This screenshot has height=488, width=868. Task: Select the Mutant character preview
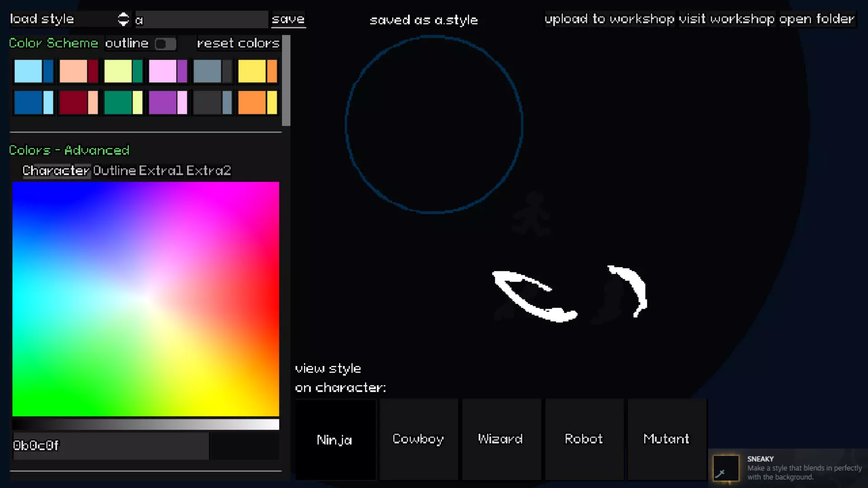point(666,439)
